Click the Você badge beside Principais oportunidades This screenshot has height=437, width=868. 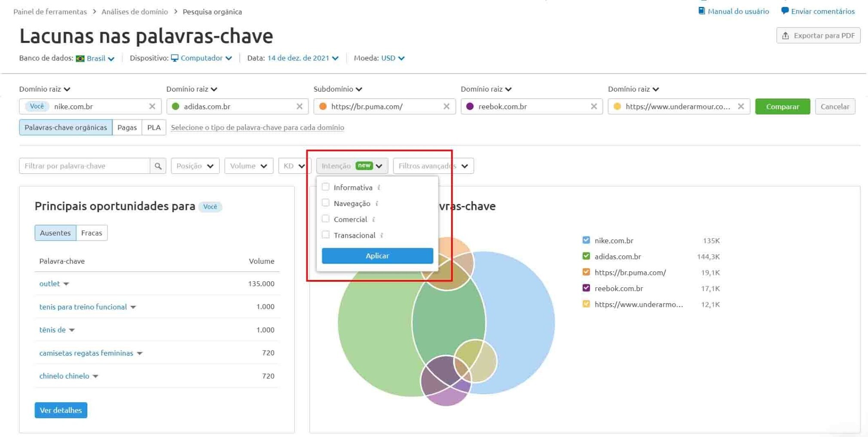tap(210, 206)
